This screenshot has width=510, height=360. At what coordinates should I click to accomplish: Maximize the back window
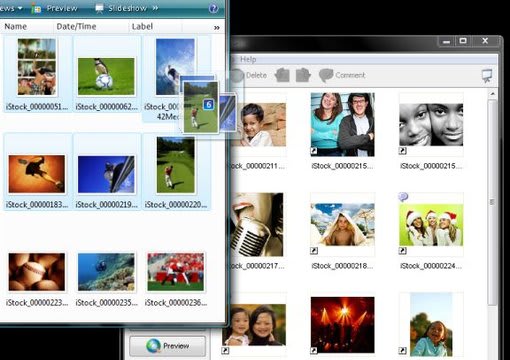[x=463, y=41]
